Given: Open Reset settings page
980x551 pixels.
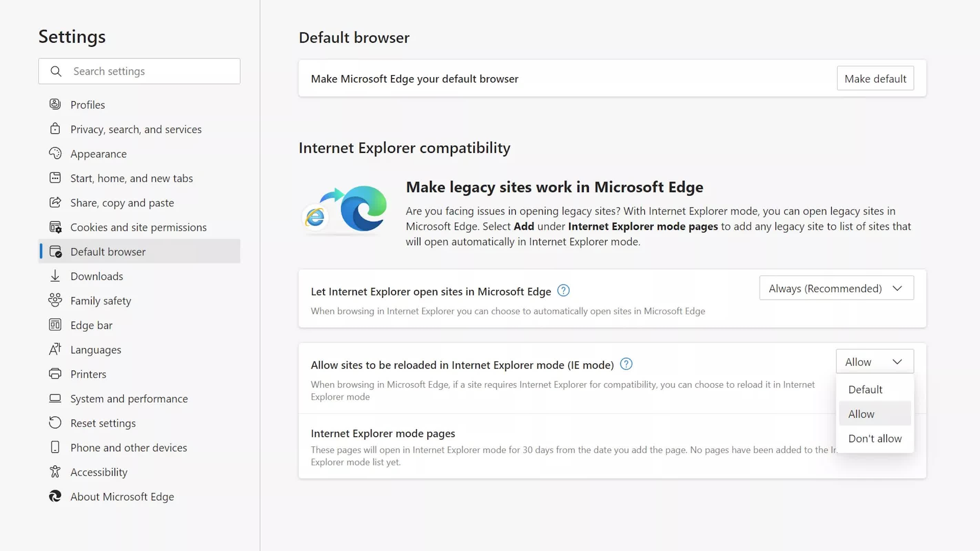Looking at the screenshot, I should click(x=103, y=423).
